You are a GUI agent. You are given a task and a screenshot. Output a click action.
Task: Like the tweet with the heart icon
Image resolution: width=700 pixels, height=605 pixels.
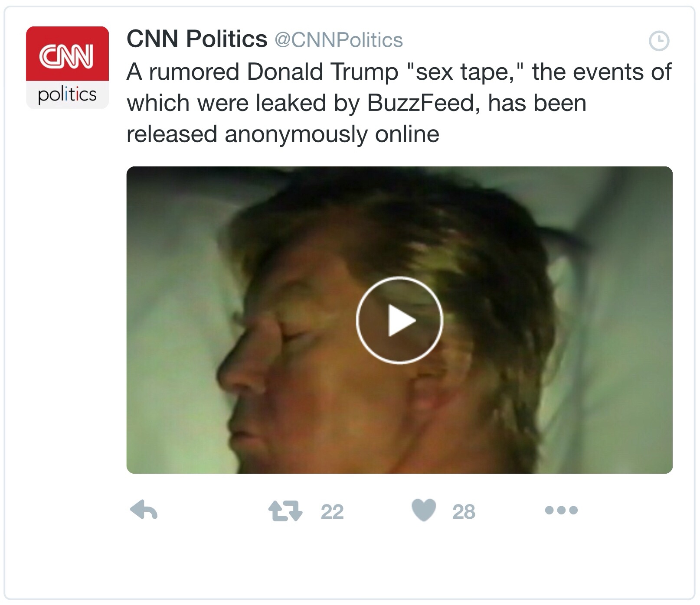click(424, 510)
